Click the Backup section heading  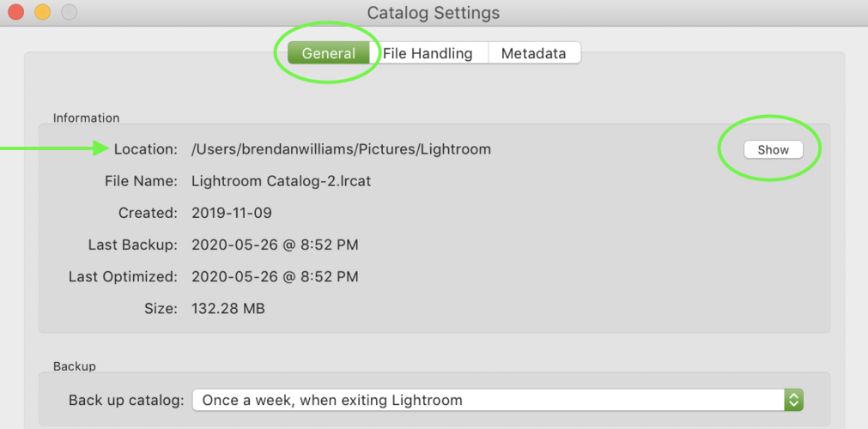(x=75, y=366)
